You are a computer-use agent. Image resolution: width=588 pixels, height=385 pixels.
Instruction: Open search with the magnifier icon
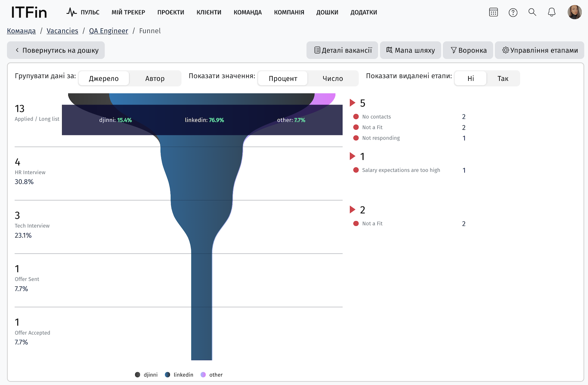532,12
